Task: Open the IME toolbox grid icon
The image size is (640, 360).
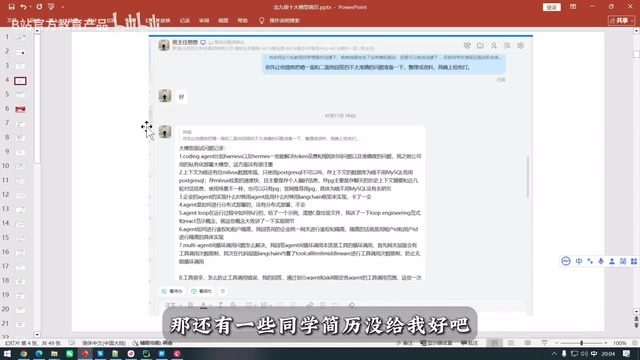Action: click(634, 261)
